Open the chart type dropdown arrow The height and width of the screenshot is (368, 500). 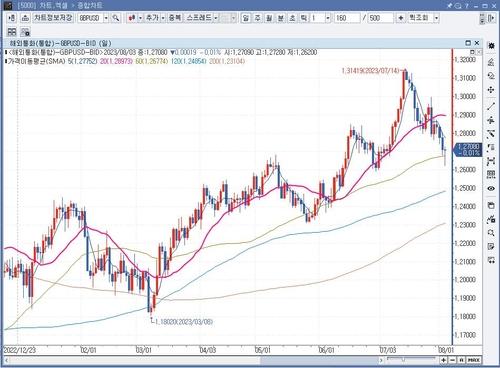tap(140, 18)
